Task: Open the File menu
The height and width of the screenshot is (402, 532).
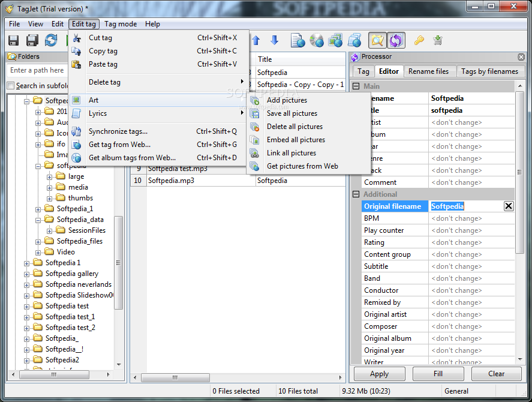Action: click(14, 24)
